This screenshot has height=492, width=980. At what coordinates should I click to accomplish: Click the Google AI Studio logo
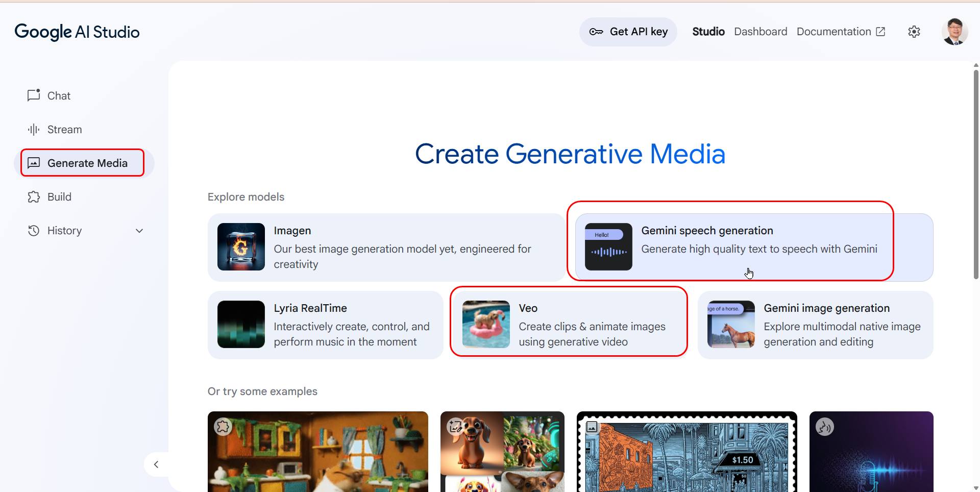77,32
